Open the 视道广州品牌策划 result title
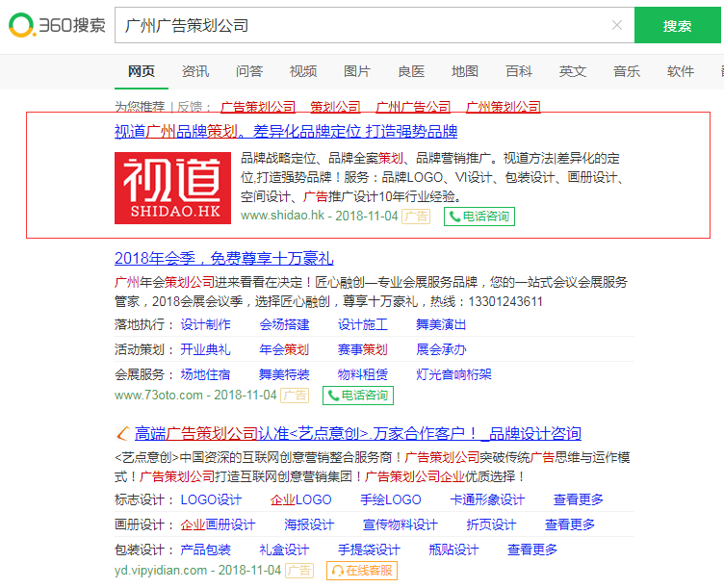The image size is (724, 588). pyautogui.click(x=286, y=132)
